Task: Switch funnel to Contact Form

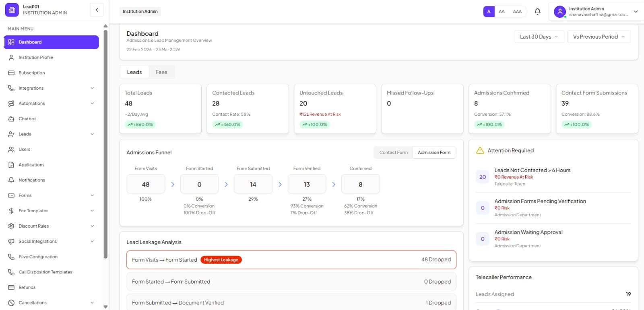Action: pos(393,152)
